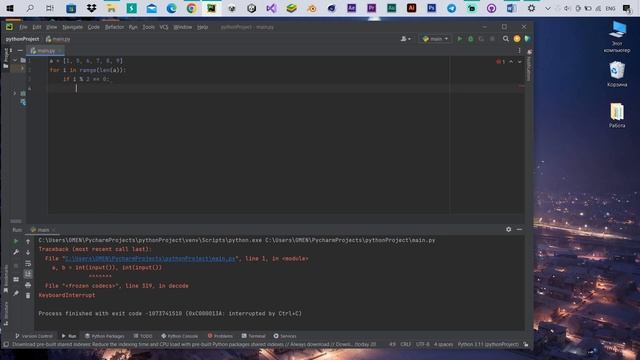Rerun main using Run panel green arrow
This screenshot has width=640, height=360.
click(x=16, y=241)
